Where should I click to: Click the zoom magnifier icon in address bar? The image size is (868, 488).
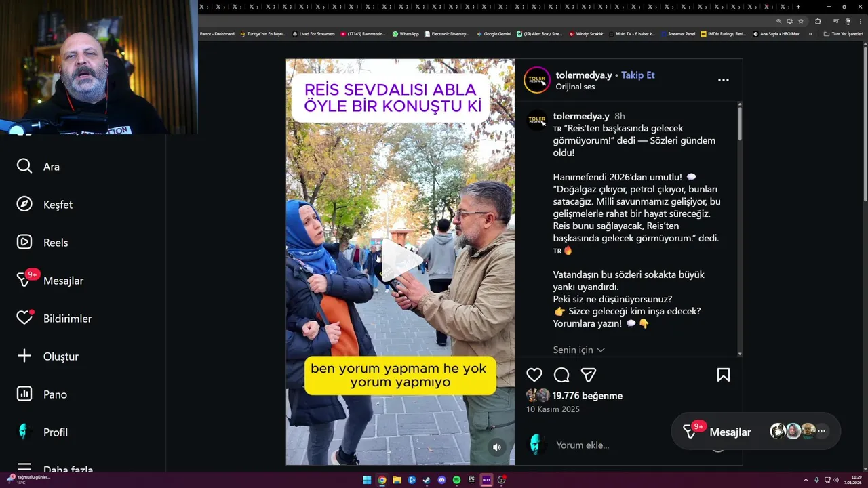coord(778,21)
